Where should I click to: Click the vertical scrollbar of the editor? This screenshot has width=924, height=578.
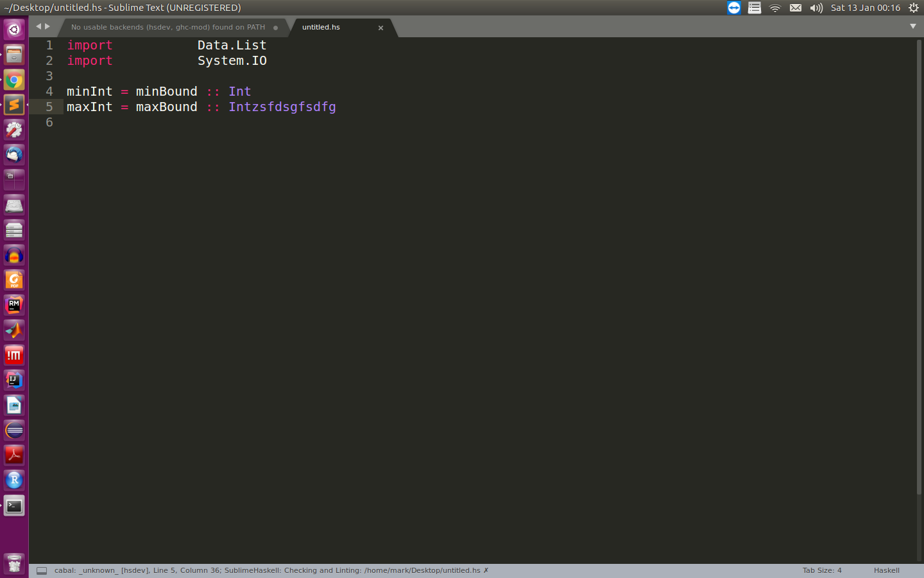pos(919,267)
